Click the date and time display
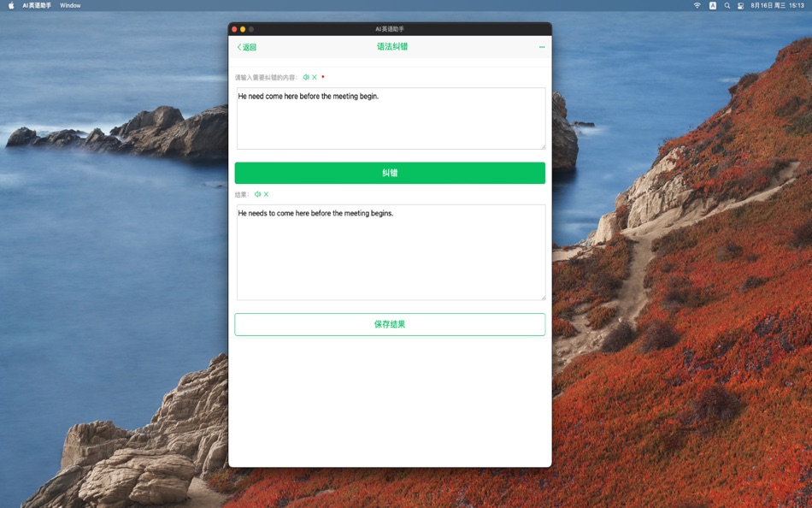The height and width of the screenshot is (508, 812). pyautogui.click(x=777, y=5)
